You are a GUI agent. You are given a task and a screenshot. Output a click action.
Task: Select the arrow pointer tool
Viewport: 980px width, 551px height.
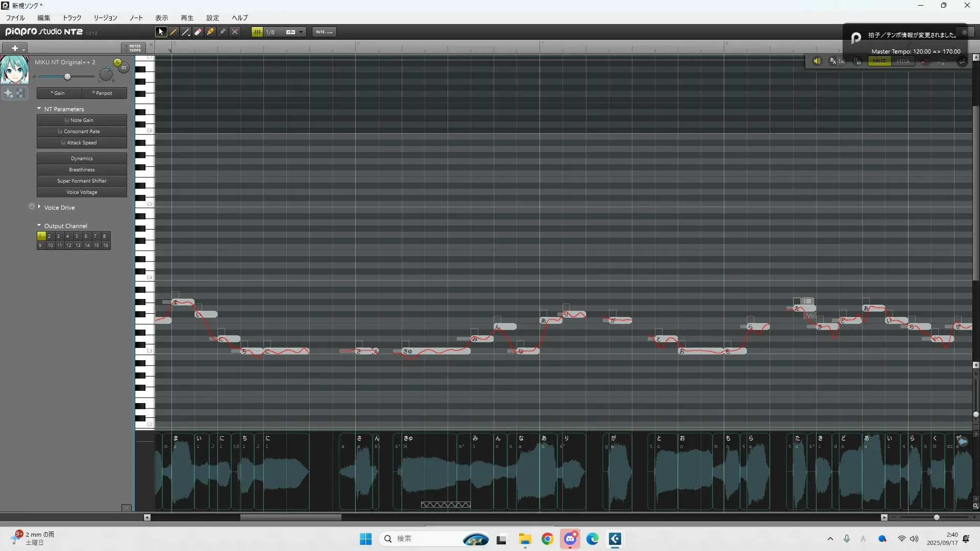(161, 32)
